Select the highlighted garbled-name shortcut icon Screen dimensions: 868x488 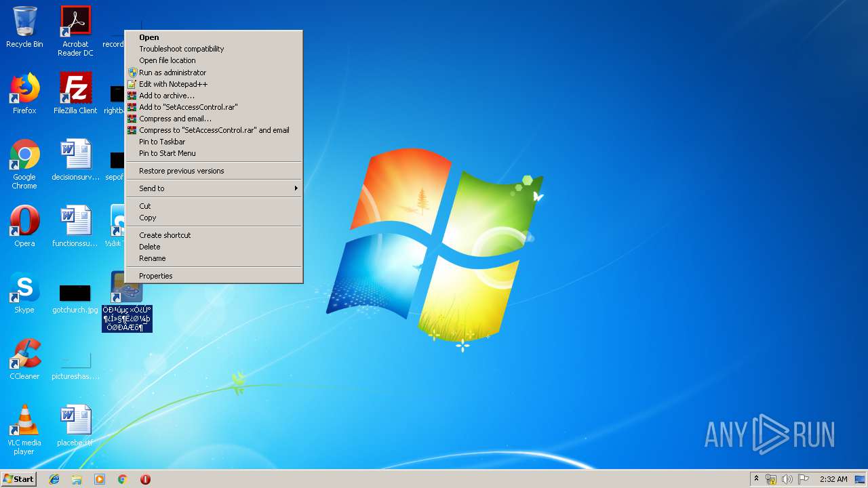click(127, 302)
